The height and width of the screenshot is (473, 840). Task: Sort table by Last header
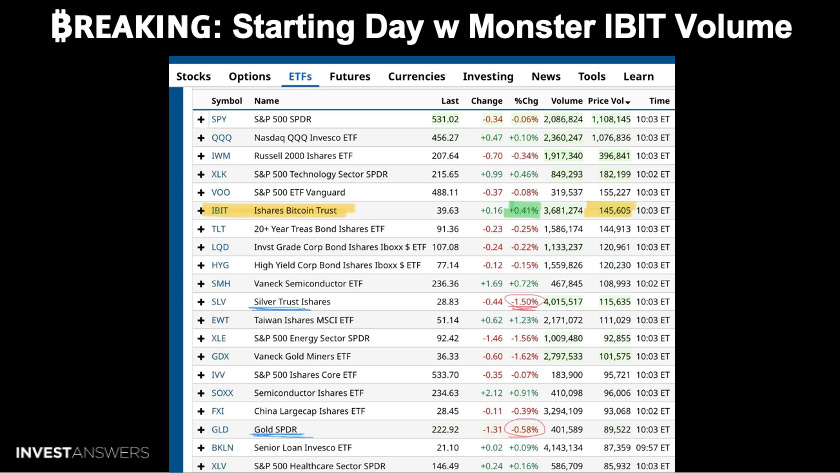click(450, 101)
